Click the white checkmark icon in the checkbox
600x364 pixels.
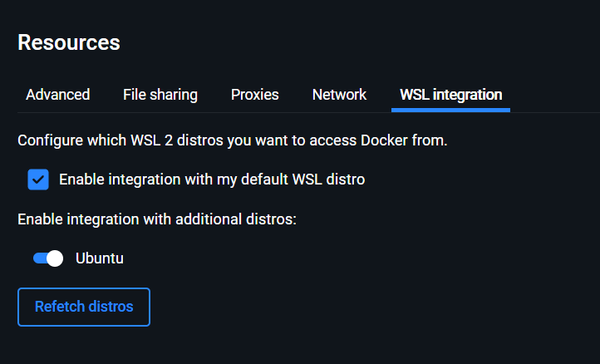tap(38, 180)
